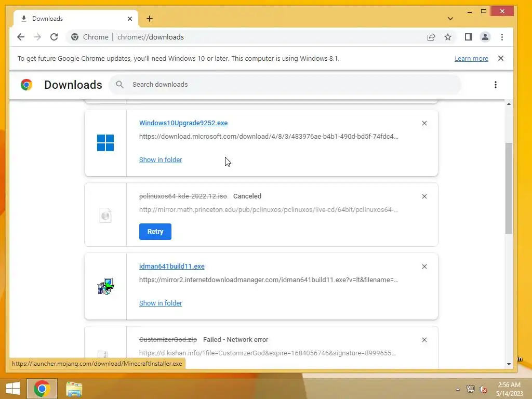
Task: Click the download.microsoft.com source URL
Action: pos(269,137)
